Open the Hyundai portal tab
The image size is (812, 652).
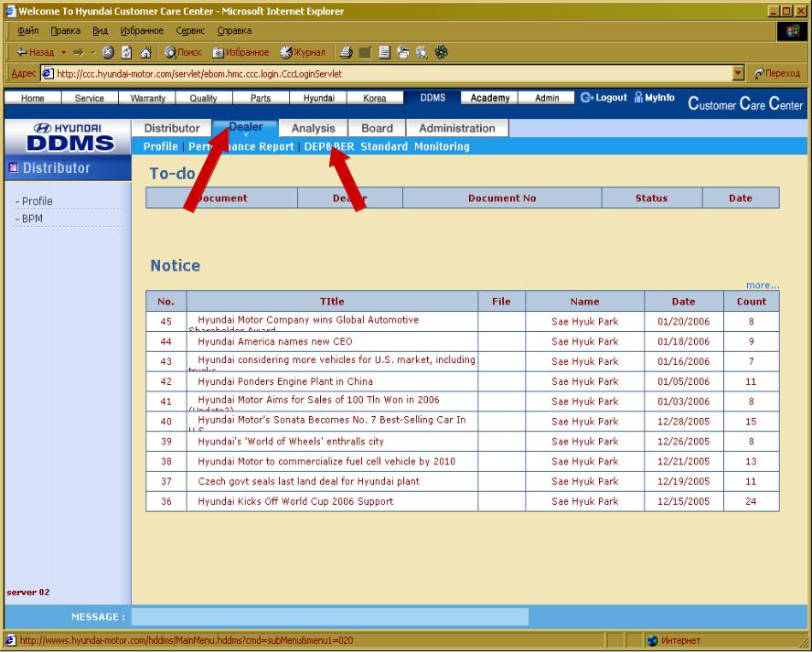pyautogui.click(x=318, y=98)
